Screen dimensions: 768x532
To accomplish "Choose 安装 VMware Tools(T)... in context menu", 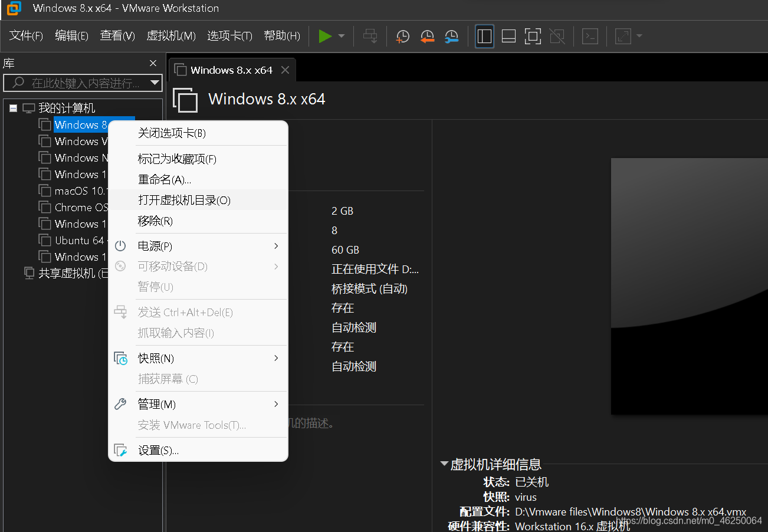I will [198, 425].
